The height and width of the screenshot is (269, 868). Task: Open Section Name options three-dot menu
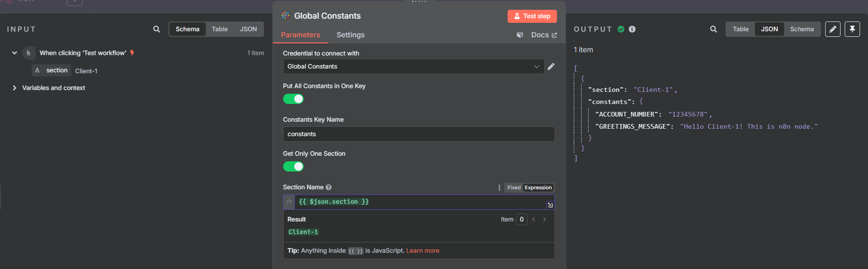499,187
